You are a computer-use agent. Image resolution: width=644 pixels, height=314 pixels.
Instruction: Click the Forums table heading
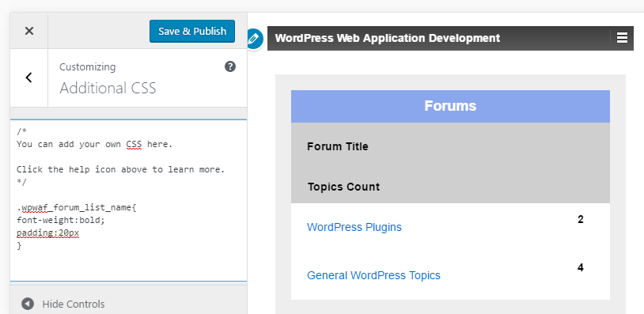click(x=450, y=106)
